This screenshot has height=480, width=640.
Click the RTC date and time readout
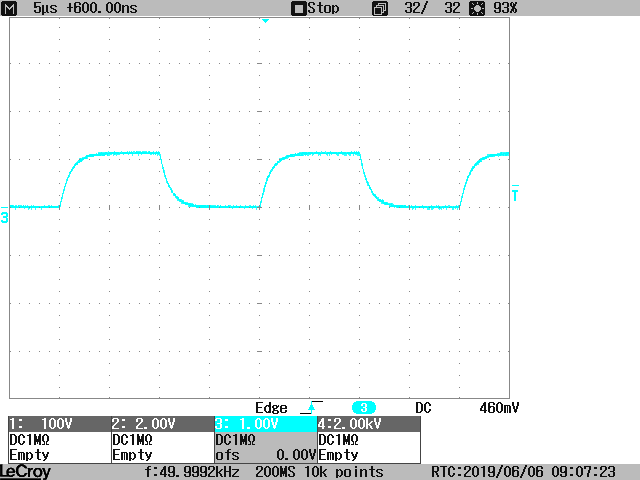tap(523, 472)
